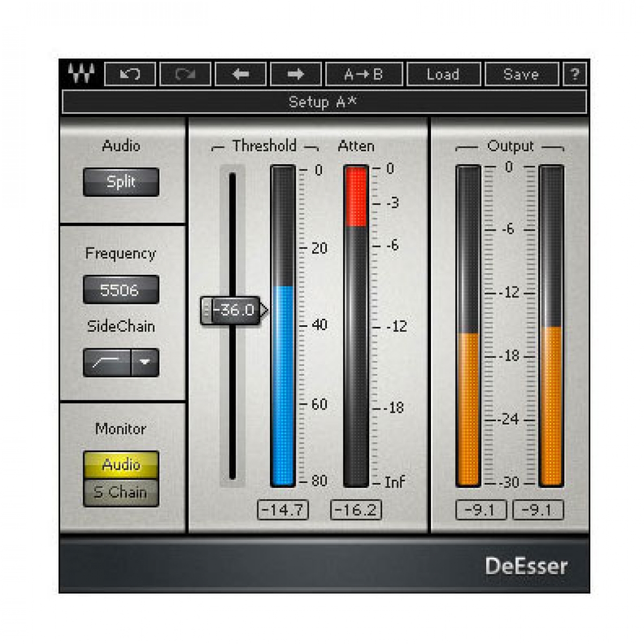Click the SideChain label
This screenshot has height=644, width=644.
point(121,326)
